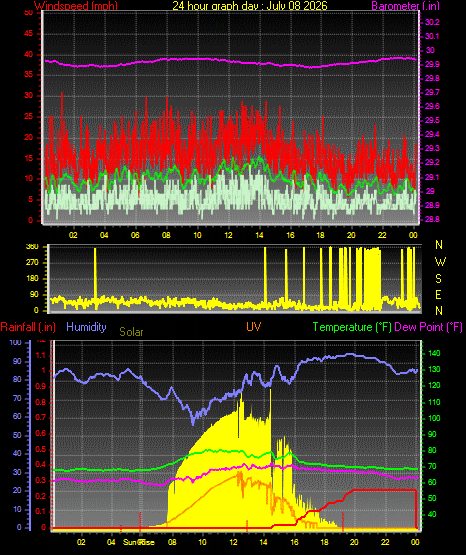Screen dimensions: 466x555
Task: Click '30.1' on the barometer axis
Action: pos(432,36)
